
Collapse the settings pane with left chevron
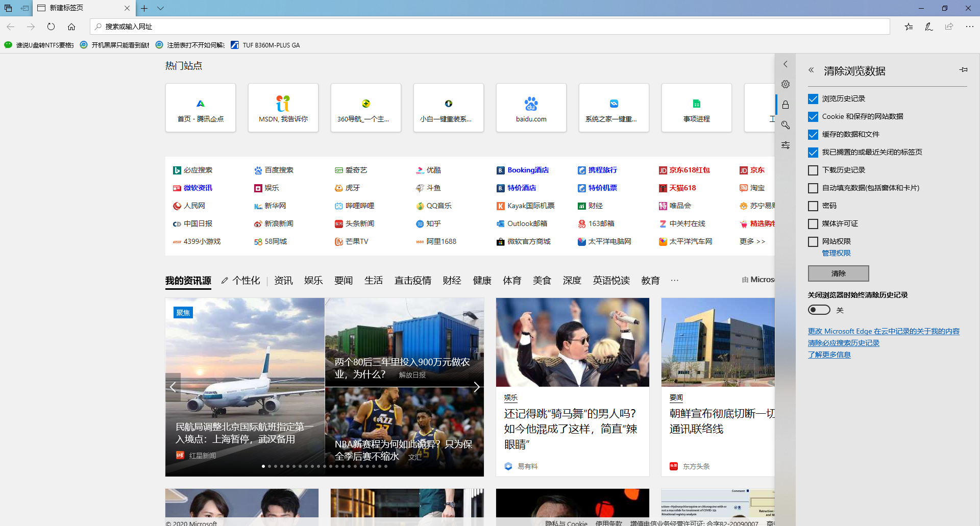click(786, 64)
